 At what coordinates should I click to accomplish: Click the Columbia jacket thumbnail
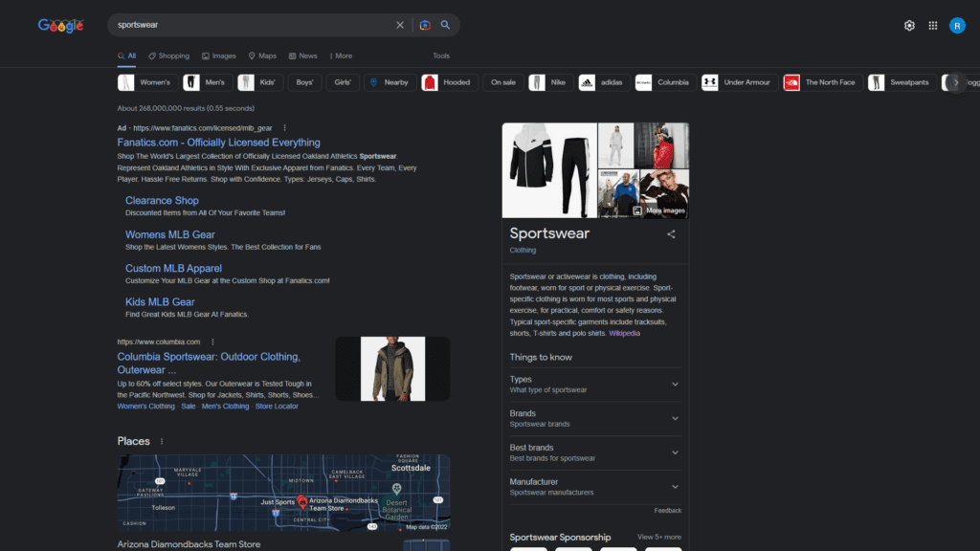click(392, 368)
